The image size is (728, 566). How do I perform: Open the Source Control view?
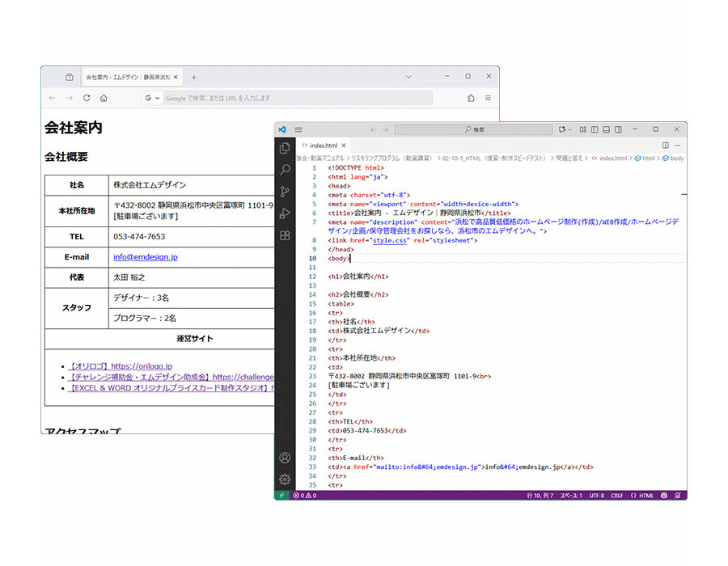click(285, 192)
